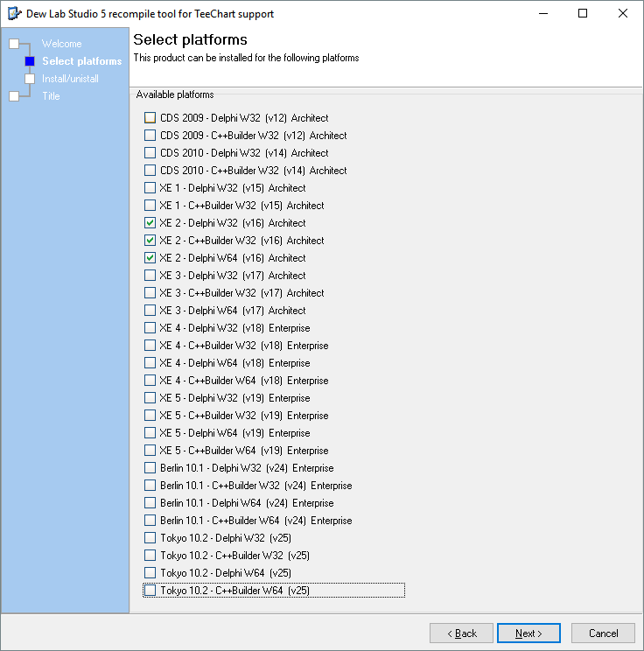The image size is (644, 651).
Task: Tick XE 1 - C++Builder W32 (v15) Architect
Action: click(x=150, y=205)
